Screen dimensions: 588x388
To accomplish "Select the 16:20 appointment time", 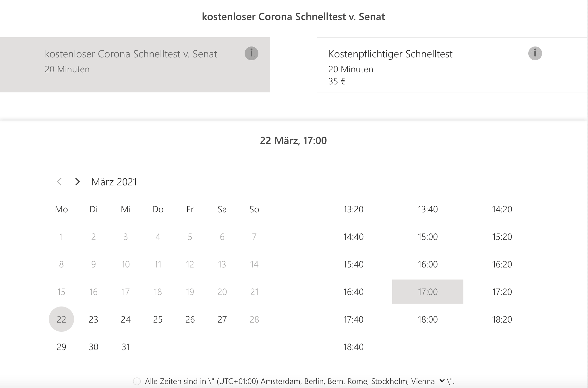I will click(x=502, y=264).
